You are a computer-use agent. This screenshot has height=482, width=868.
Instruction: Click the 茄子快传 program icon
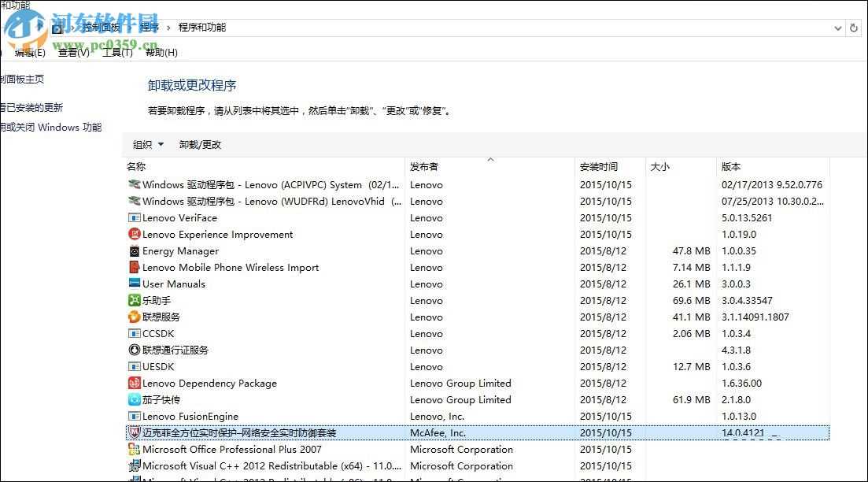click(135, 400)
